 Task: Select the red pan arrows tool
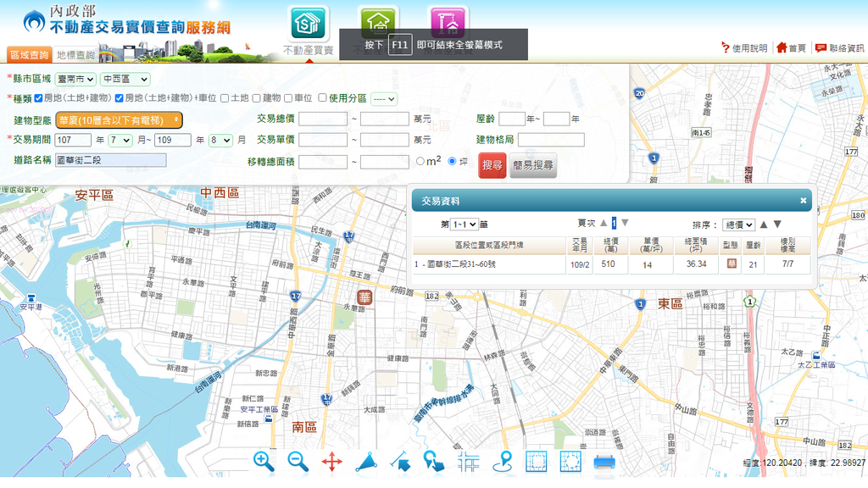tap(332, 462)
